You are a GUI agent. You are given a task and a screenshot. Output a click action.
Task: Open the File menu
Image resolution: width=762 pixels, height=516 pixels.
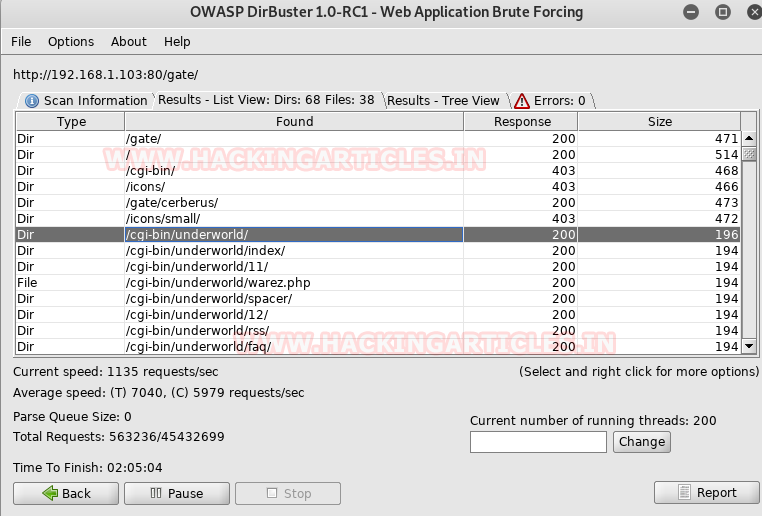[21, 42]
